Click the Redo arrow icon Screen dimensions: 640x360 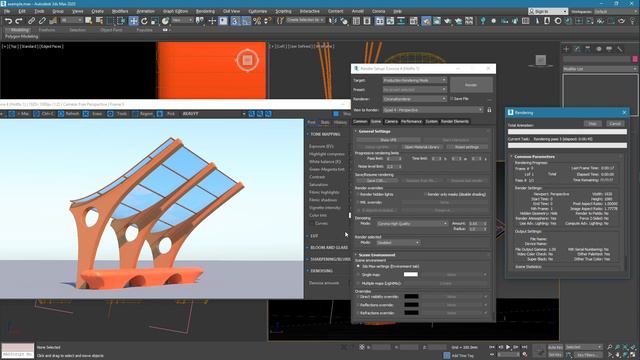coord(19,21)
